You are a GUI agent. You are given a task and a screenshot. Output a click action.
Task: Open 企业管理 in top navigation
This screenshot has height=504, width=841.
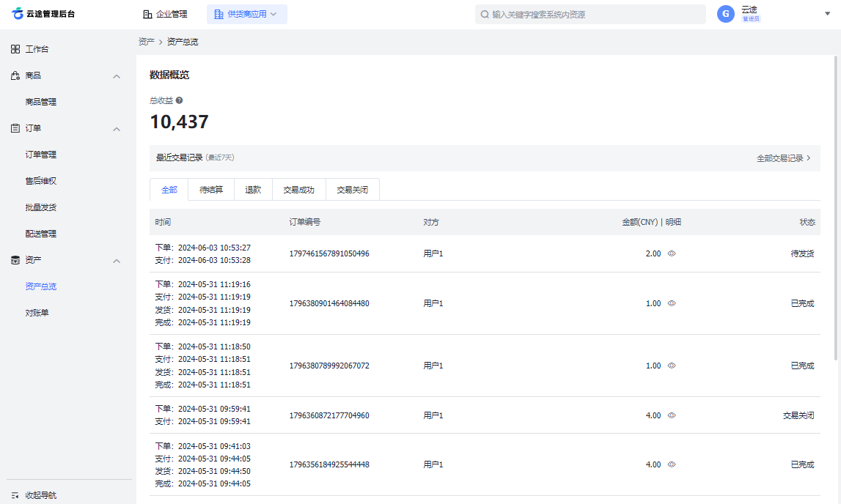pos(166,15)
